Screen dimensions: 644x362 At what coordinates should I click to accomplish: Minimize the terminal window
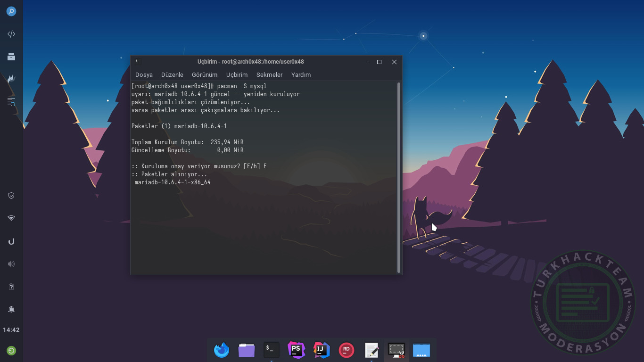[364, 62]
